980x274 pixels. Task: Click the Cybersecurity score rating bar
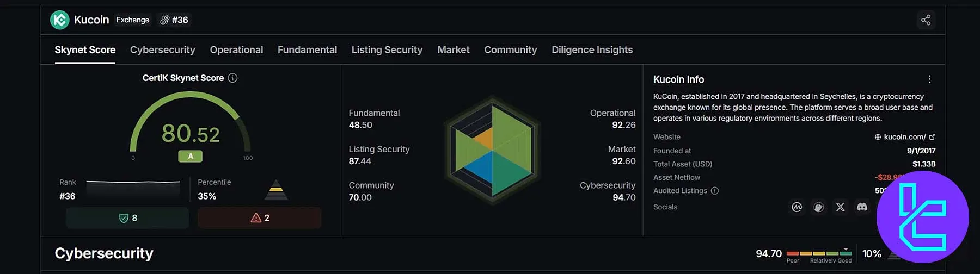point(819,253)
